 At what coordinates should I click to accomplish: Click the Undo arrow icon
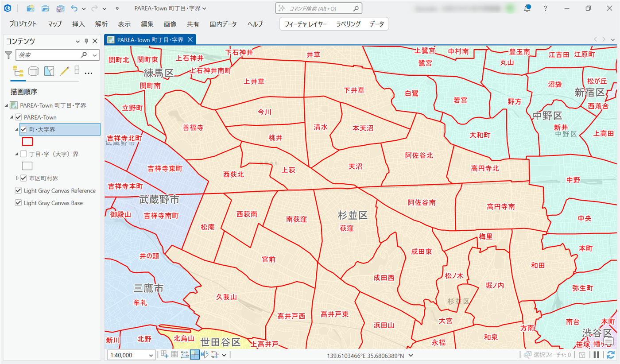[74, 8]
